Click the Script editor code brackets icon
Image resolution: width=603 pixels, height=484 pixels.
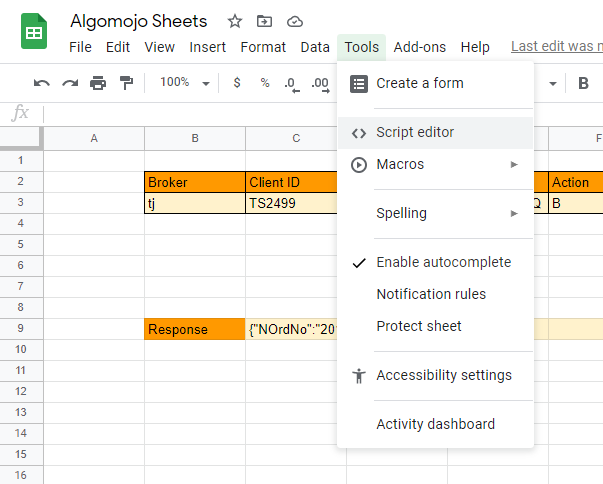[359, 133]
